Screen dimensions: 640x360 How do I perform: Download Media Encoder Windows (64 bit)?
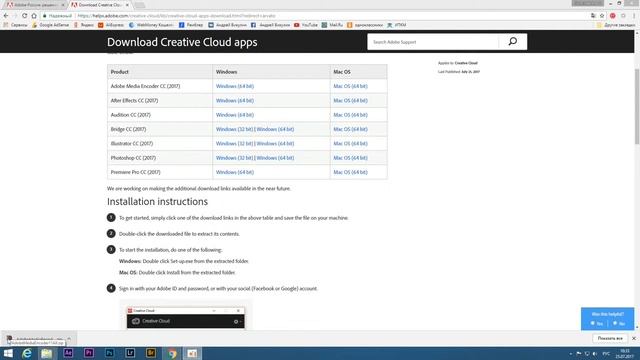[x=235, y=86]
